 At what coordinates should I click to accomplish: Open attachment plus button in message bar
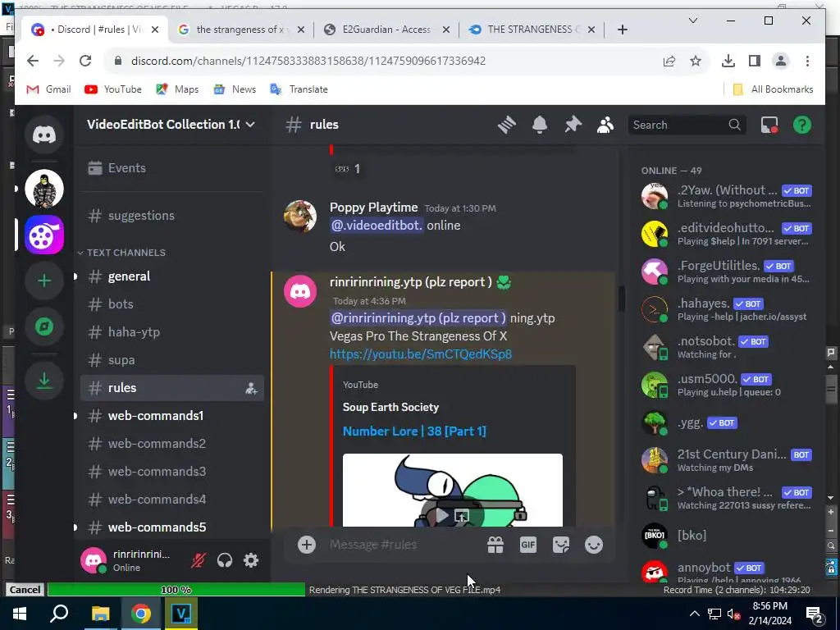pyautogui.click(x=307, y=545)
